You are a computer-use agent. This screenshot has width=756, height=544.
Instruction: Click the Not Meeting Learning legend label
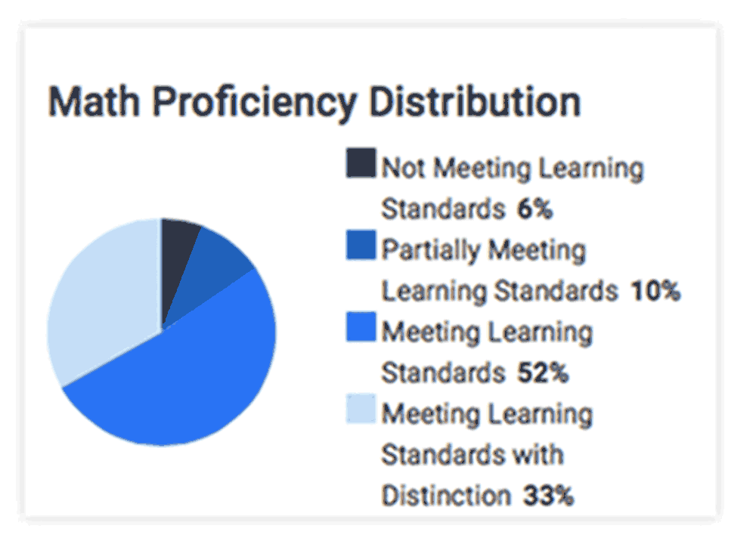pos(513,168)
